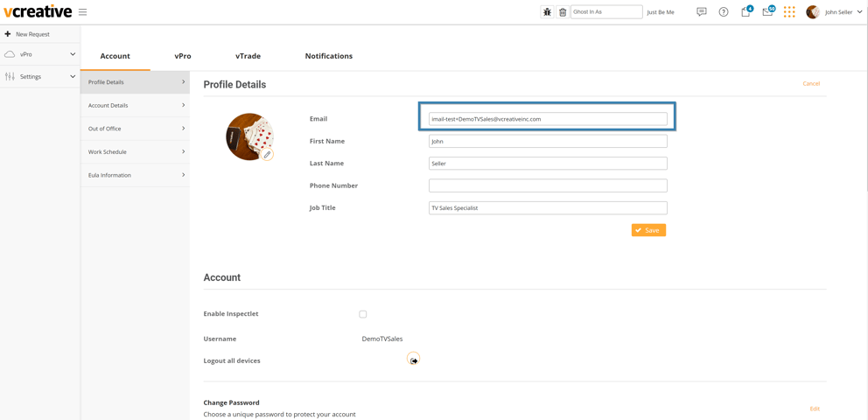
Task: Click Edit link for Change Password
Action: [815, 409]
